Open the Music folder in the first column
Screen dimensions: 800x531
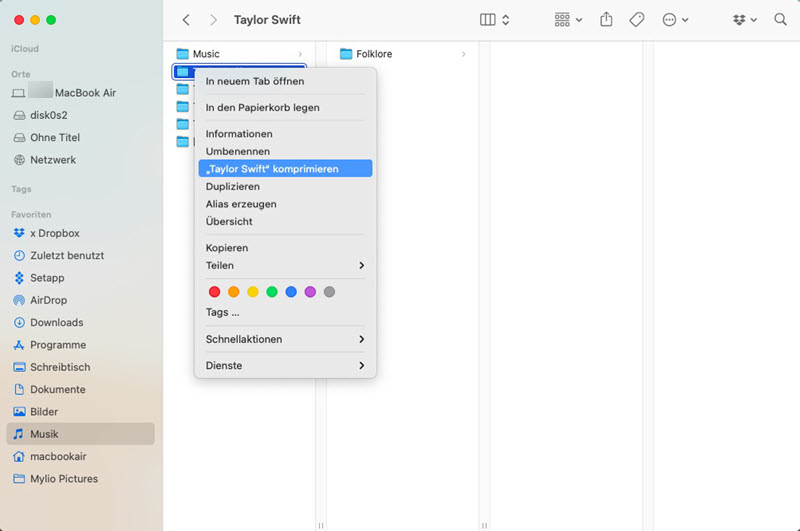(240, 54)
